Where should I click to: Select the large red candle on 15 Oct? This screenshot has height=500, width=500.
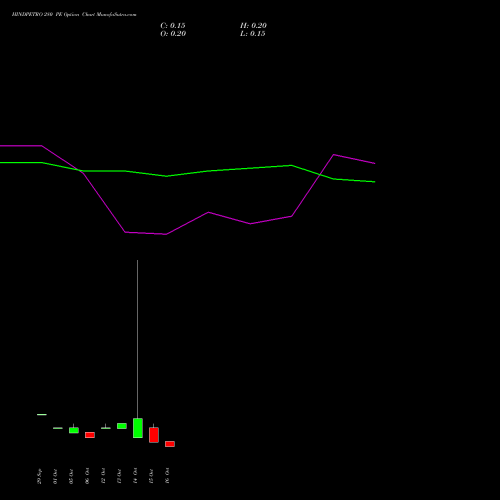coord(154,435)
